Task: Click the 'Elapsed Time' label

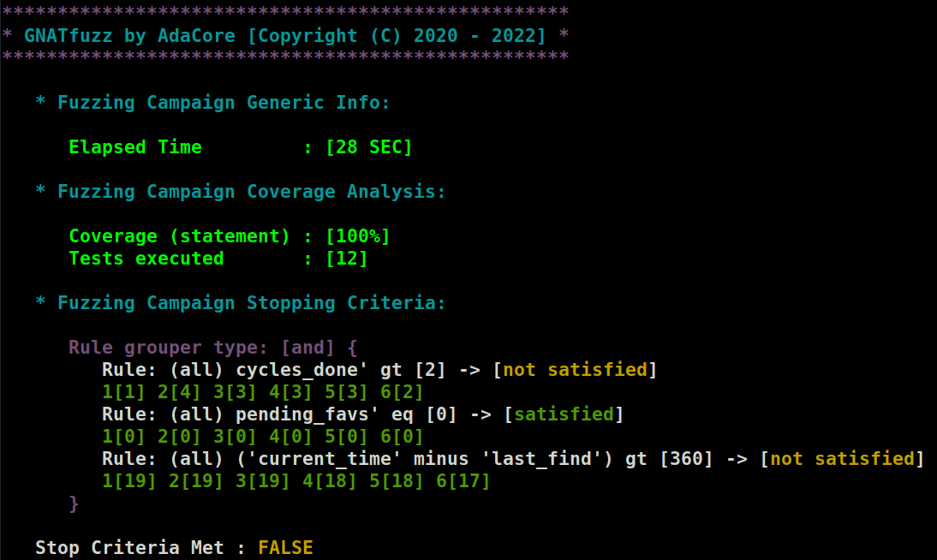Action: click(135, 147)
